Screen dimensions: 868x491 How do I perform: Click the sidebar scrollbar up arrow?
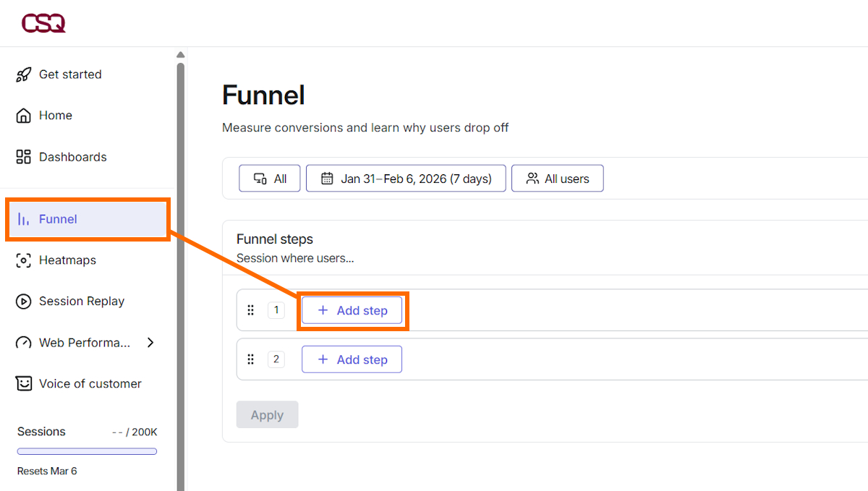click(x=180, y=54)
